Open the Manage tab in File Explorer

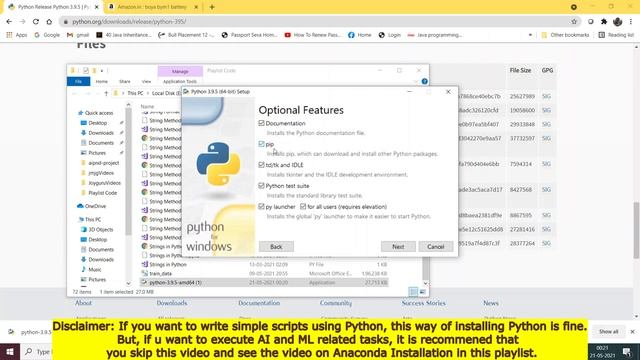(x=180, y=71)
